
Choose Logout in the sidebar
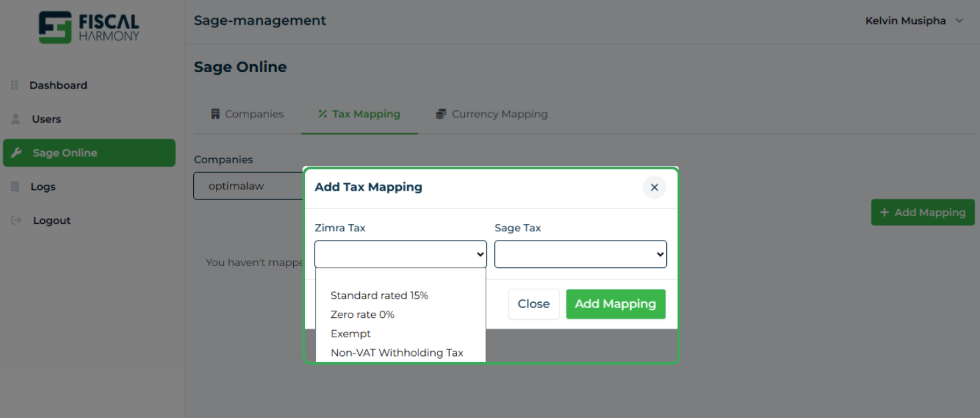(52, 221)
